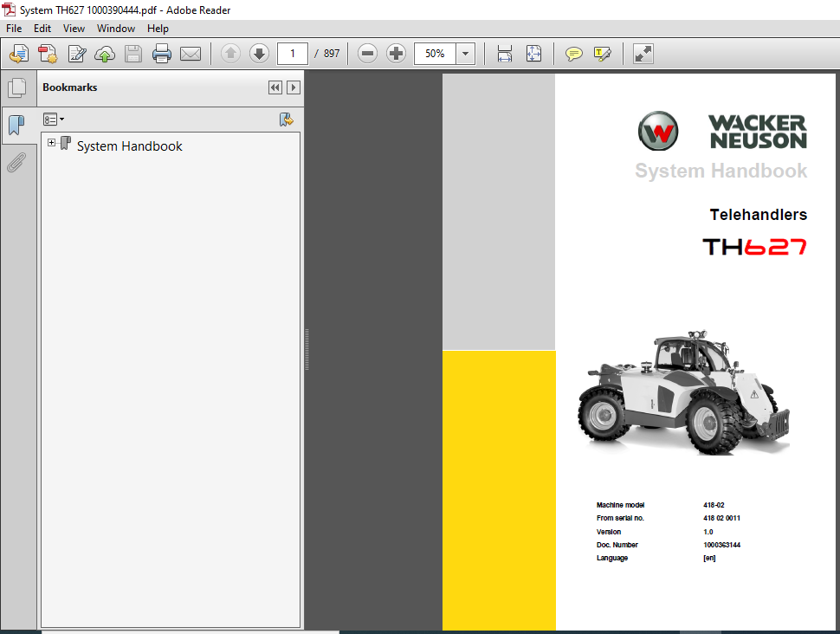The width and height of the screenshot is (840, 634).
Task: Click the 'System Handbook' page title
Action: click(x=721, y=171)
